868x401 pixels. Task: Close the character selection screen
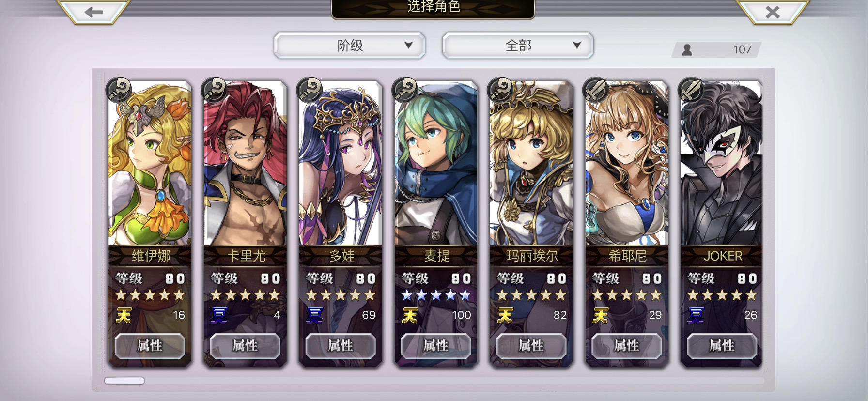(773, 12)
